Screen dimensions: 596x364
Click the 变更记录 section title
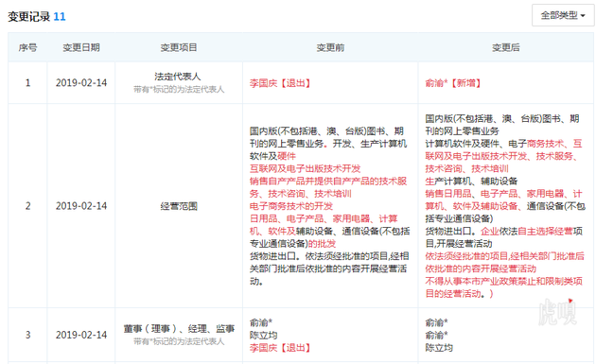click(29, 17)
